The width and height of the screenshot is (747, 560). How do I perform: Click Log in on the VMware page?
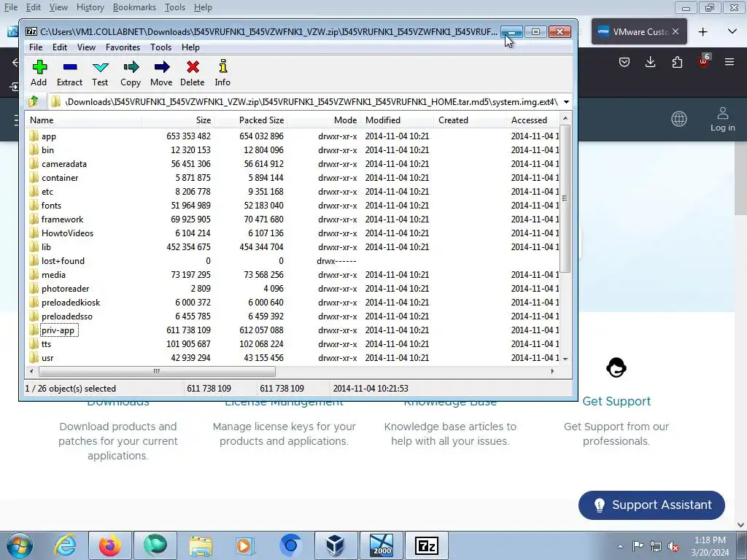coord(722,119)
